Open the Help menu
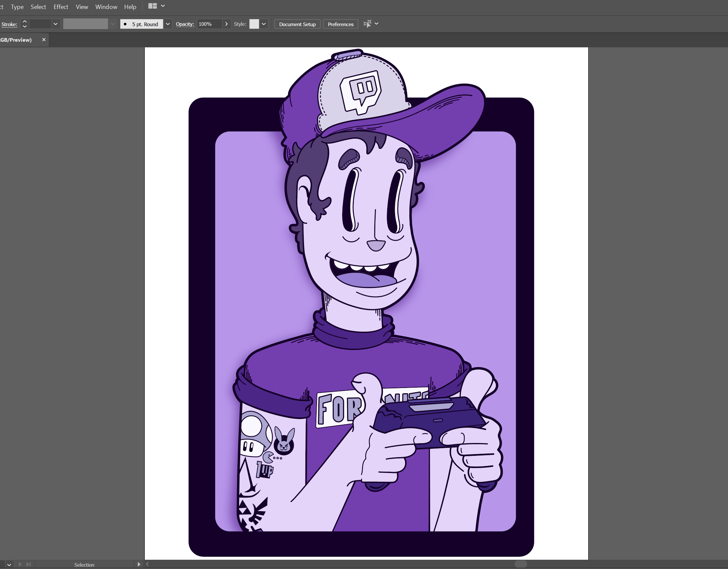The width and height of the screenshot is (728, 569). tap(130, 7)
